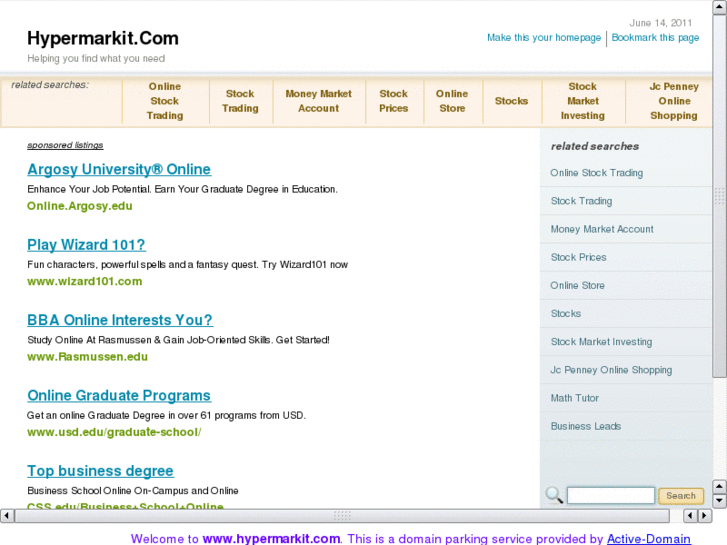Click the inner frame scroll down arrow

(x=719, y=500)
